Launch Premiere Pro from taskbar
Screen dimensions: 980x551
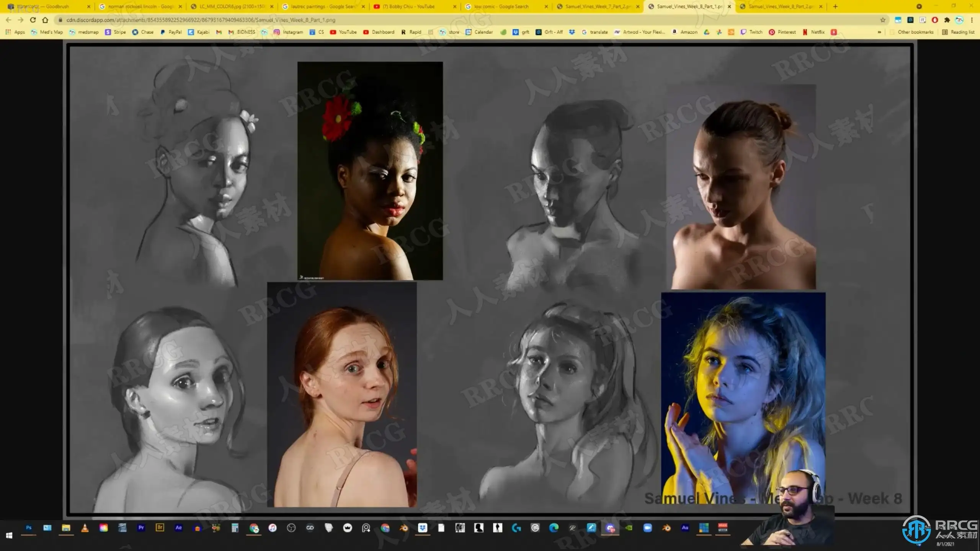point(141,528)
